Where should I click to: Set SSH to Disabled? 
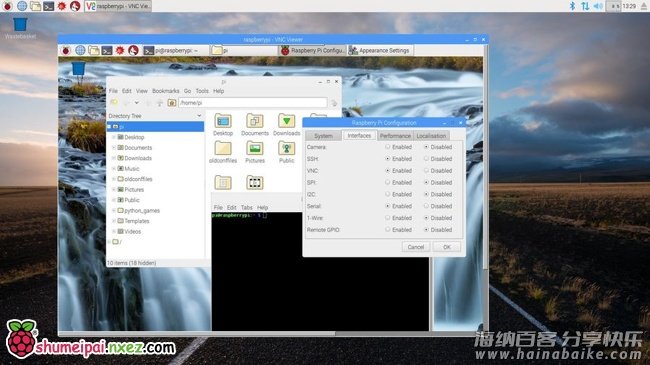tap(426, 159)
